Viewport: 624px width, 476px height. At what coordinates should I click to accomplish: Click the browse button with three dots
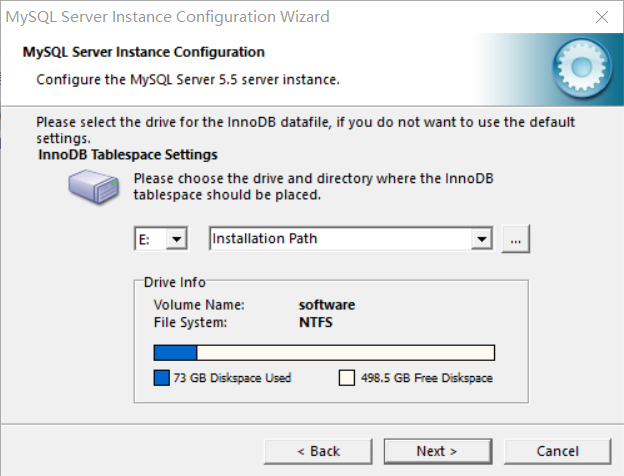515,239
